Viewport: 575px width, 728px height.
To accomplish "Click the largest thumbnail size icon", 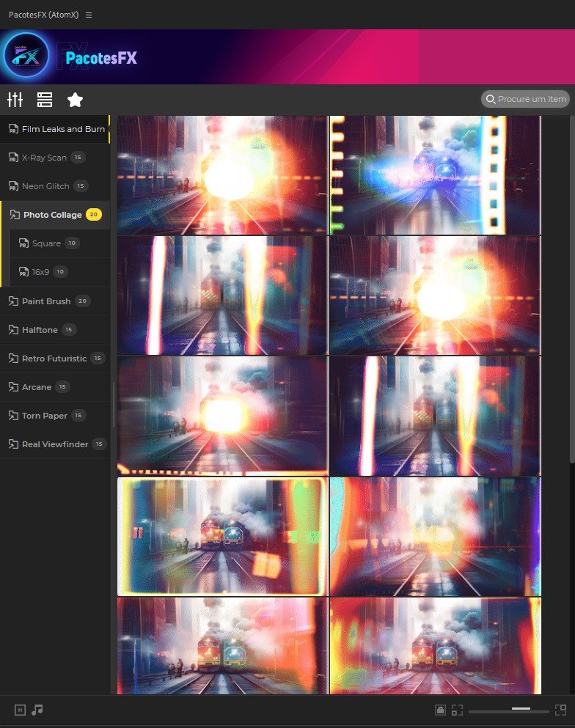I will pyautogui.click(x=561, y=710).
